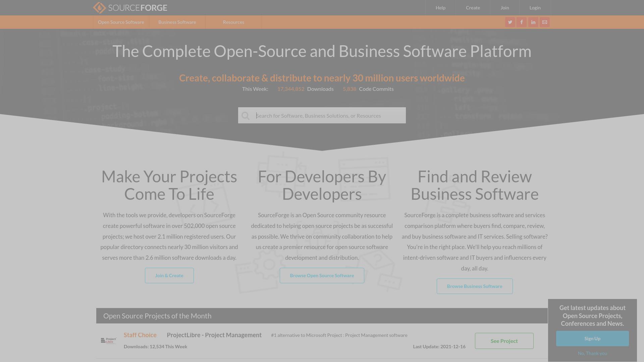Image resolution: width=644 pixels, height=362 pixels.
Task: Click the Staff Choice label
Action: point(140,335)
